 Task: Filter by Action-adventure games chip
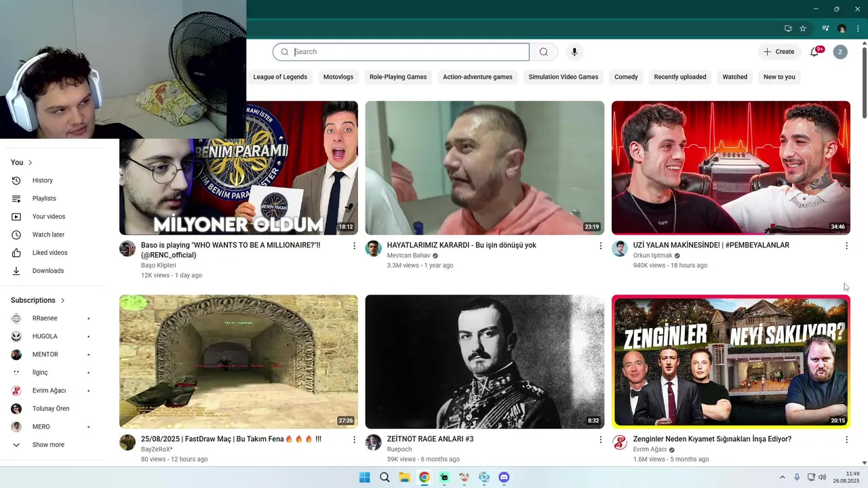[477, 77]
